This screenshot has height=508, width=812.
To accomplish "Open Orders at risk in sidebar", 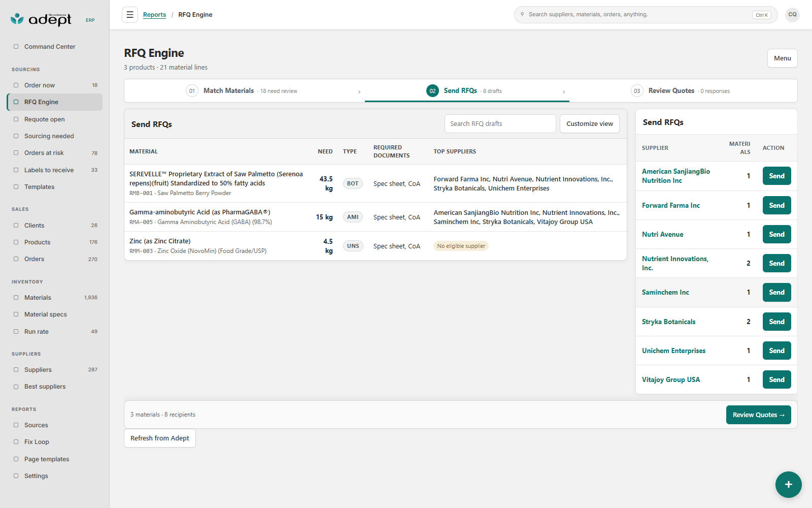I will click(x=55, y=153).
